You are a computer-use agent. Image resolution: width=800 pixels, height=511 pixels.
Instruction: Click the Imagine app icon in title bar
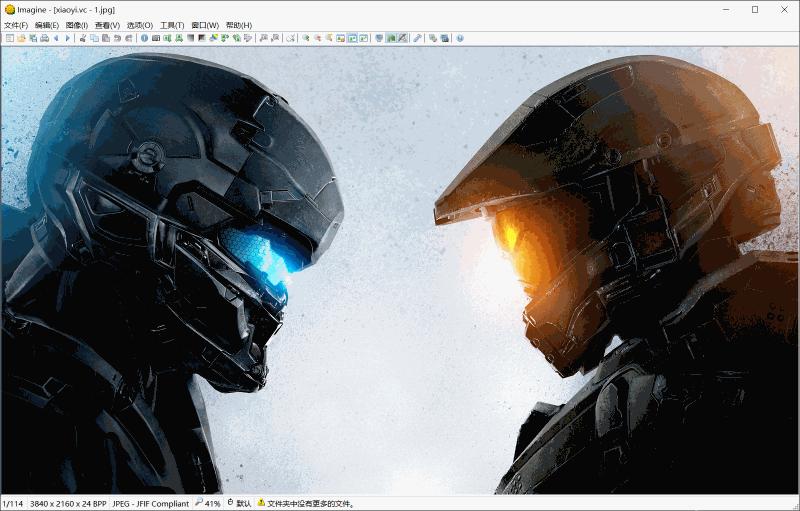9,9
